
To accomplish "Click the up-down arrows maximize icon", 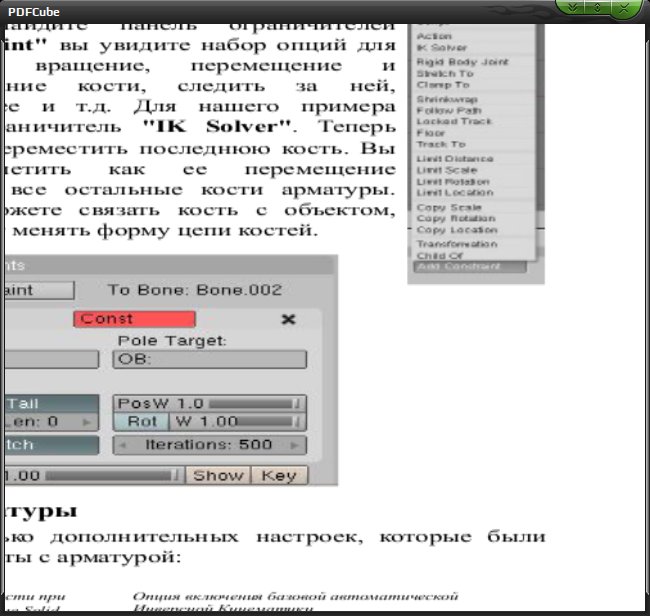I will pyautogui.click(x=597, y=7).
